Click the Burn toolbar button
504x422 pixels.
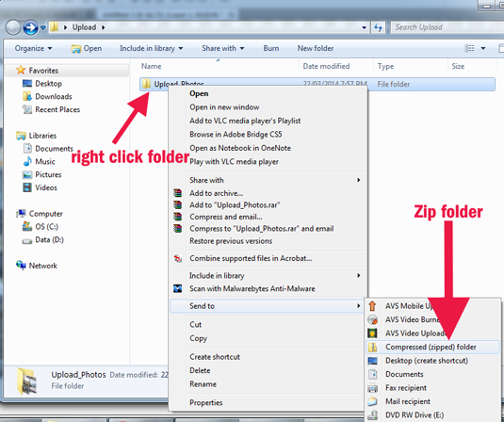pos(271,48)
